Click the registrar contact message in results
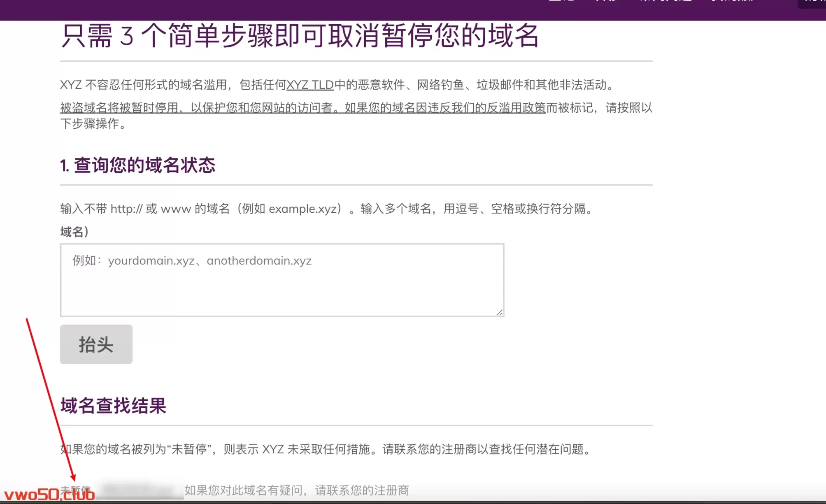The width and height of the screenshot is (826, 504). point(296,490)
